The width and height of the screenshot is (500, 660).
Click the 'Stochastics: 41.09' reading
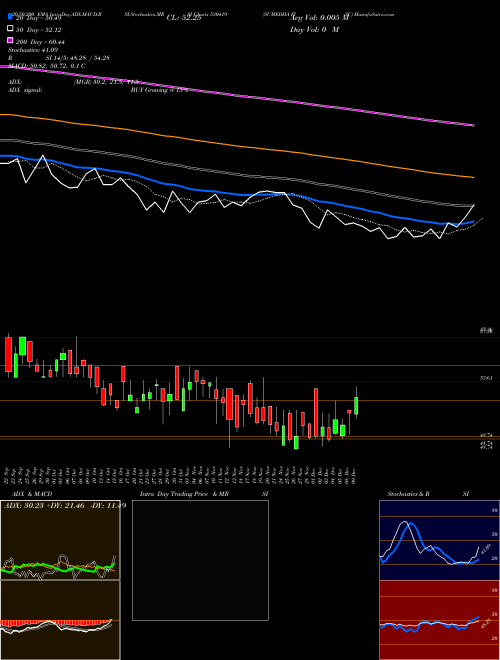pos(33,50)
